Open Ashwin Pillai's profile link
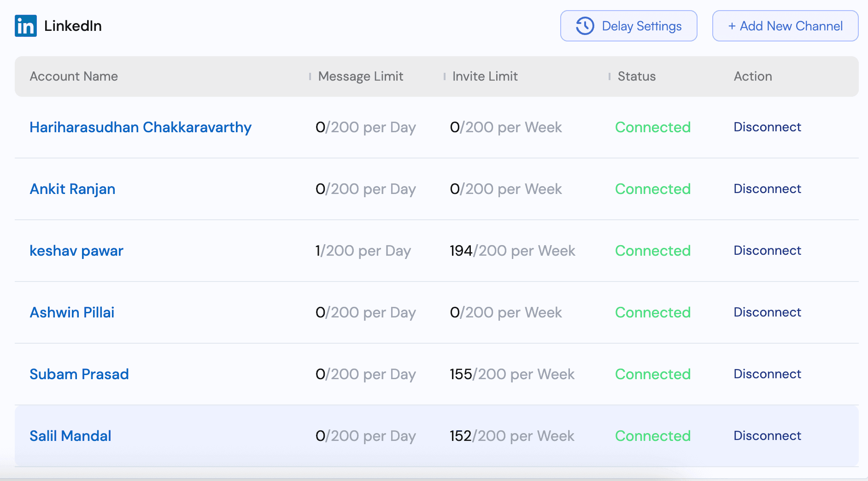This screenshot has height=481, width=868. click(x=72, y=312)
